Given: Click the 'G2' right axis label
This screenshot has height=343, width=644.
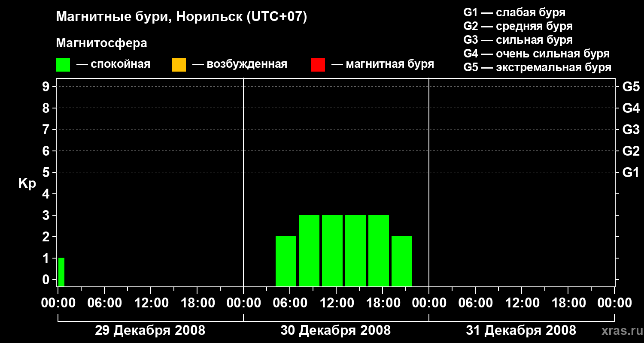Looking at the screenshot, I should click(631, 151).
